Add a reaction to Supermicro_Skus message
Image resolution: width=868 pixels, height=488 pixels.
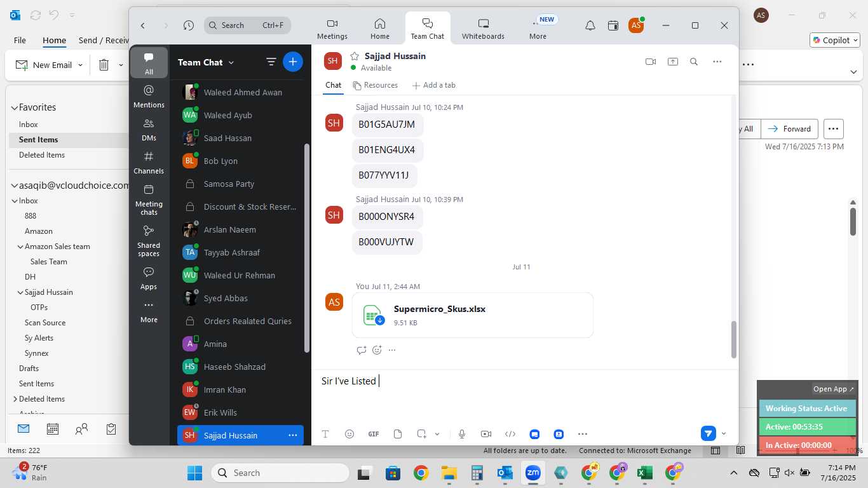pos(377,350)
